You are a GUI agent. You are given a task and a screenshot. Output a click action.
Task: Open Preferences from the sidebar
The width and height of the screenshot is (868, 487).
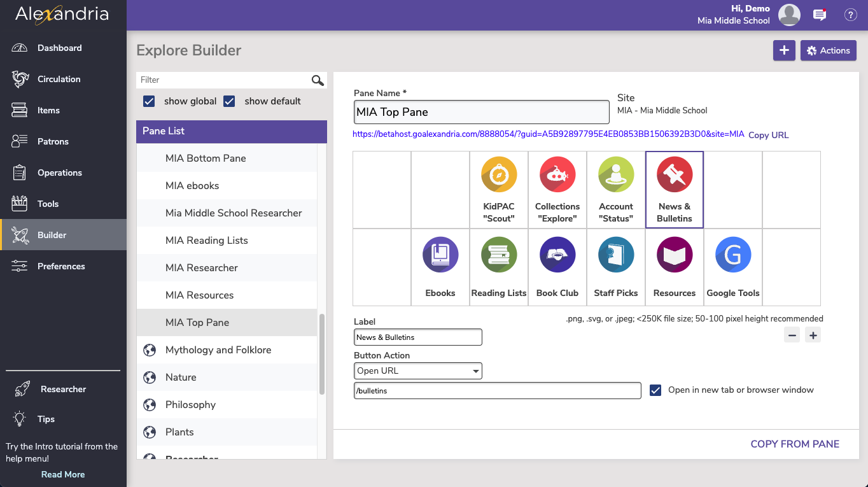(x=60, y=266)
